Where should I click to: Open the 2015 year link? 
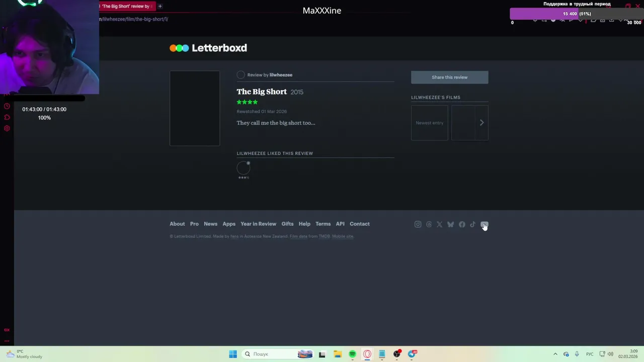click(x=297, y=92)
